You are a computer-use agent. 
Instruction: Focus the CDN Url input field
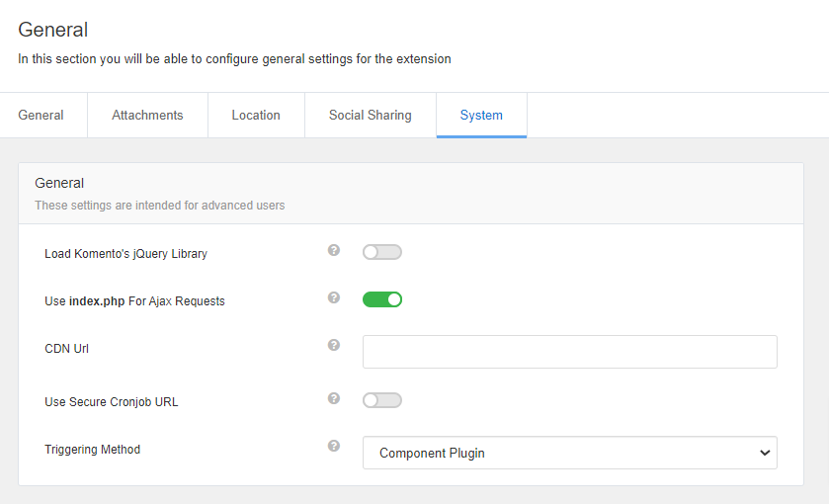tap(570, 352)
